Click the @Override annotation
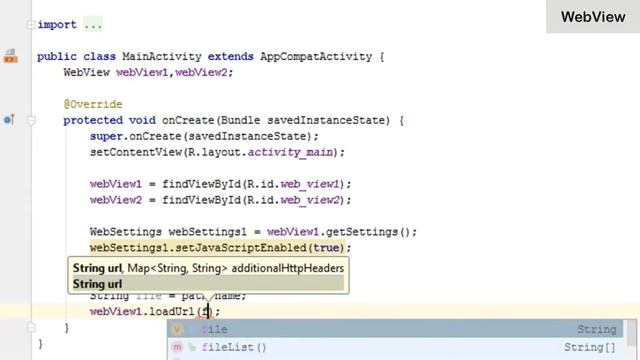Image resolution: width=640 pixels, height=360 pixels. [93, 104]
